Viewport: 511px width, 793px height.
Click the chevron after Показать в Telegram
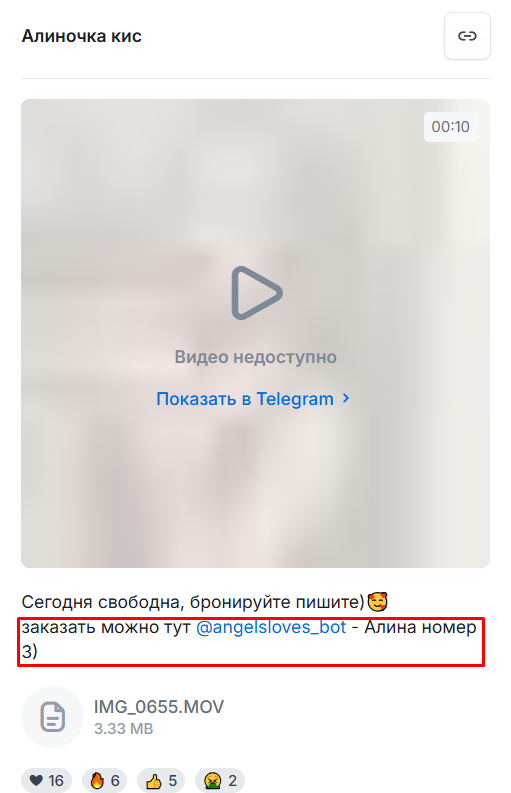346,399
